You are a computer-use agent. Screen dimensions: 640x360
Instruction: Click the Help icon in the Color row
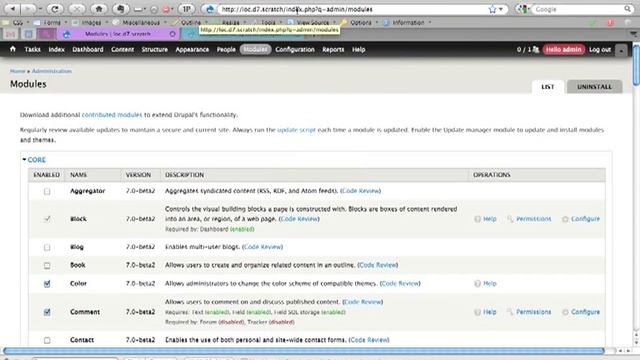coord(478,283)
